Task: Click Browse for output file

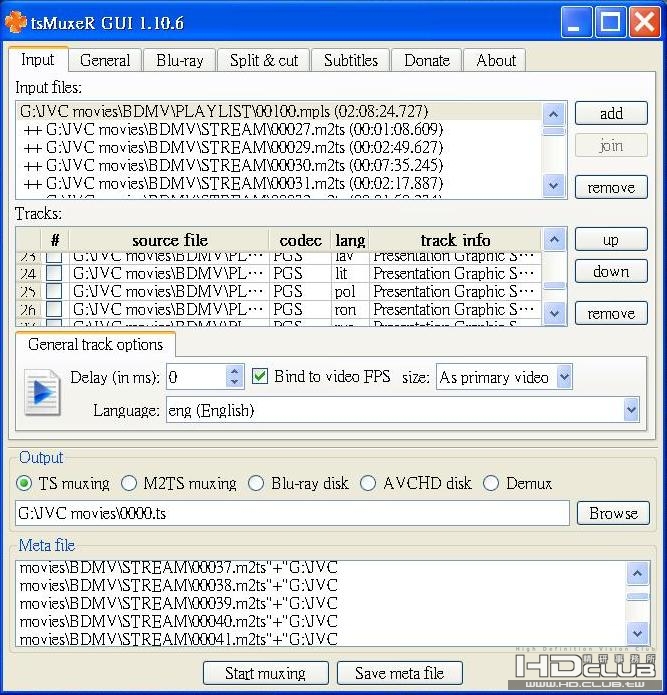Action: 613,513
